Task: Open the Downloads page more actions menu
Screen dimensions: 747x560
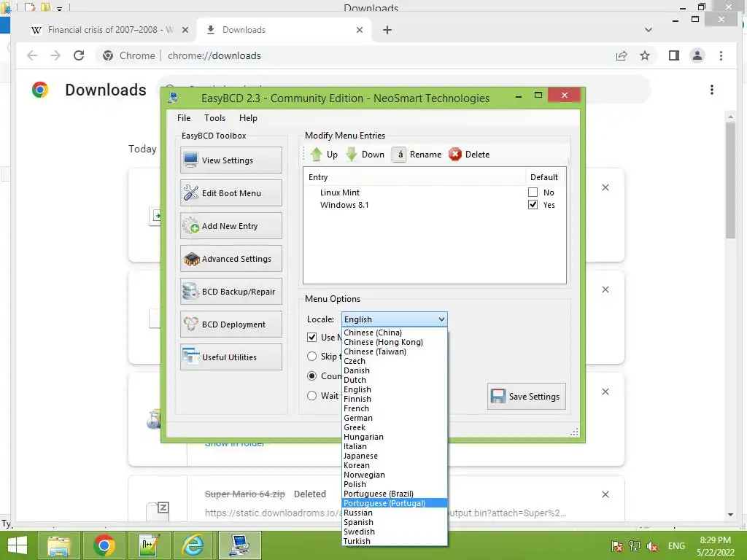Action: pyautogui.click(x=712, y=90)
